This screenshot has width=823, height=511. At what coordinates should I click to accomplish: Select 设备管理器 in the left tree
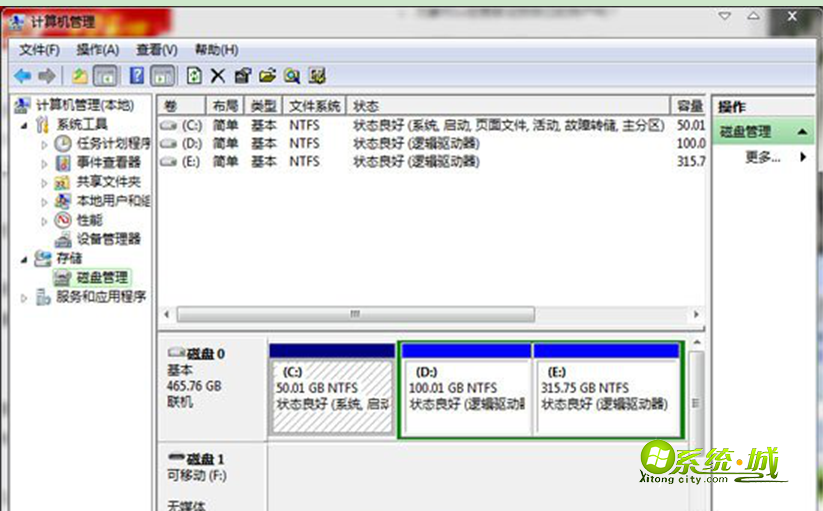pyautogui.click(x=109, y=239)
